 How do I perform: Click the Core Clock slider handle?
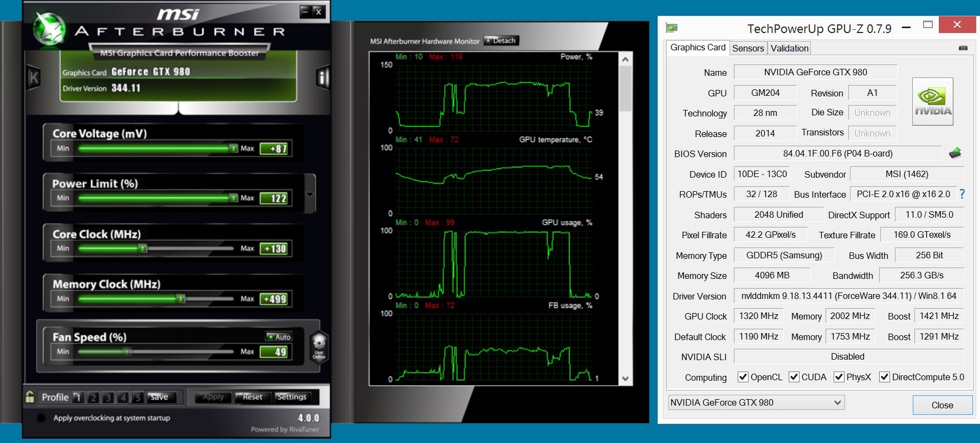click(143, 248)
